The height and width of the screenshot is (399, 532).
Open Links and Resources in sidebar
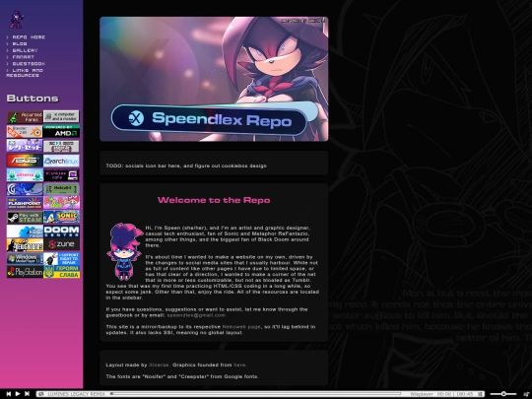point(25,73)
